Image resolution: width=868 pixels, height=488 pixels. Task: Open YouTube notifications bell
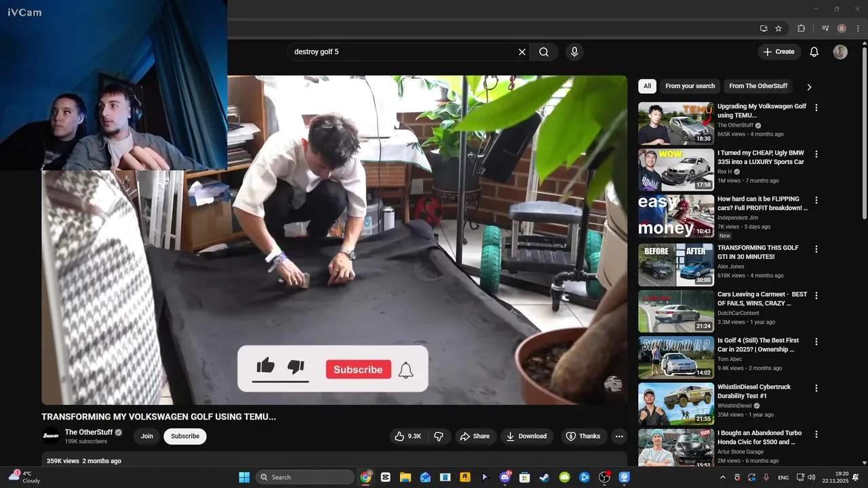814,52
